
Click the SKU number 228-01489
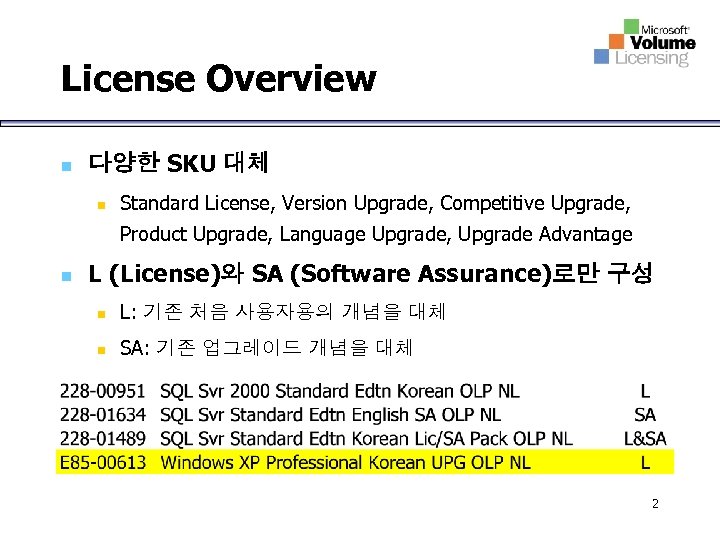coord(102,439)
